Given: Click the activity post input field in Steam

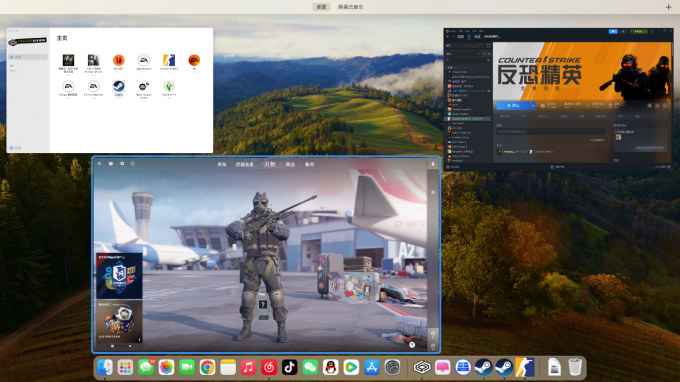Looking at the screenshot, I should point(551,131).
